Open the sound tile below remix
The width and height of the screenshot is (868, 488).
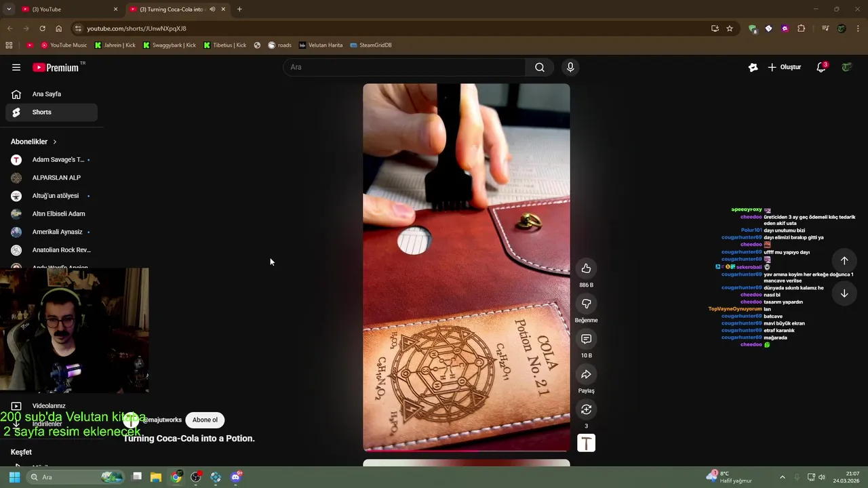click(x=587, y=443)
